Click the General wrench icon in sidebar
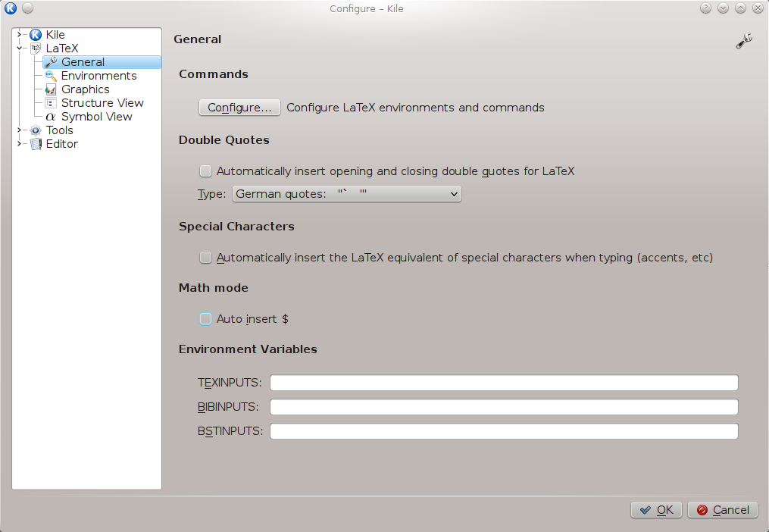769x532 pixels. (51, 62)
